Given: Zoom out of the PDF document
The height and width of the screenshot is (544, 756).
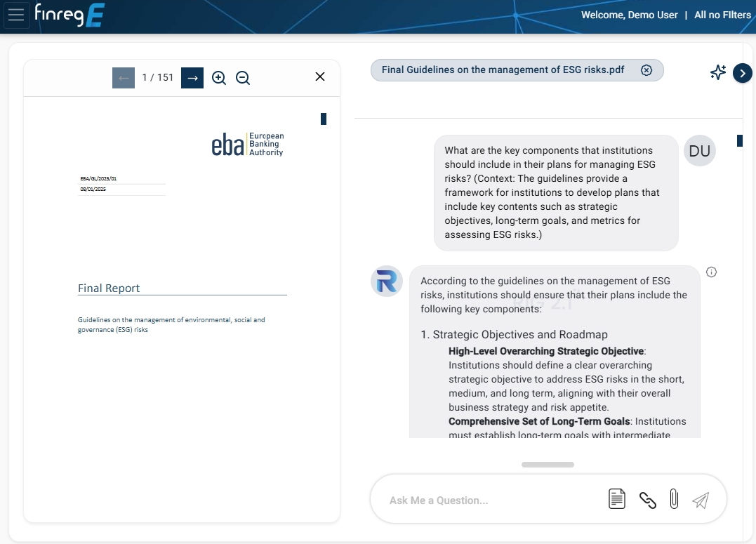Looking at the screenshot, I should 243,78.
